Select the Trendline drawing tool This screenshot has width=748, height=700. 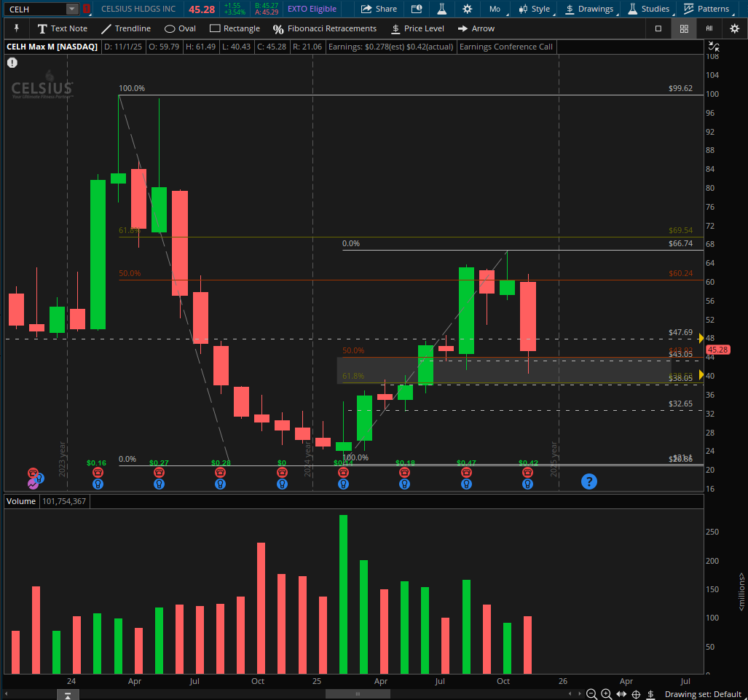tap(125, 28)
